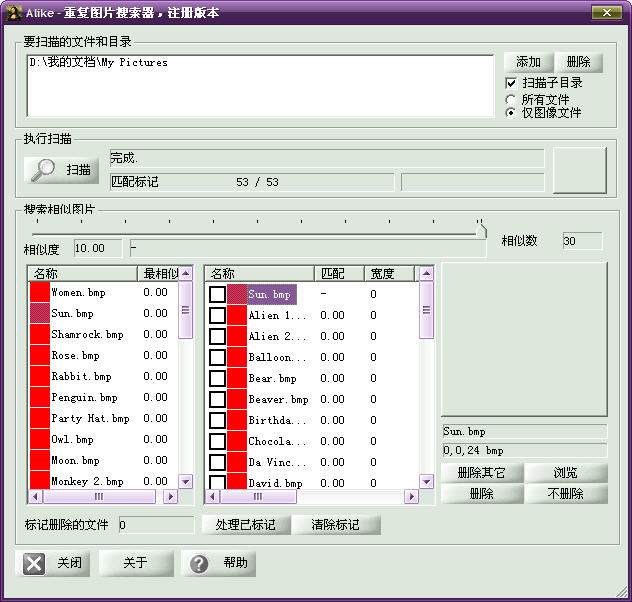632x602 pixels.
Task: Click the 相似度 value input field
Action: point(97,248)
